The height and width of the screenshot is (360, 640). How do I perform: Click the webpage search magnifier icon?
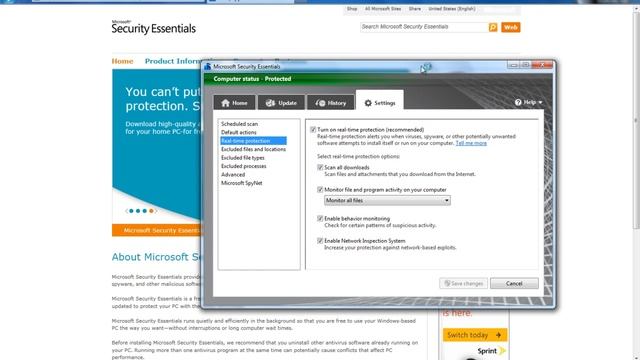click(493, 27)
